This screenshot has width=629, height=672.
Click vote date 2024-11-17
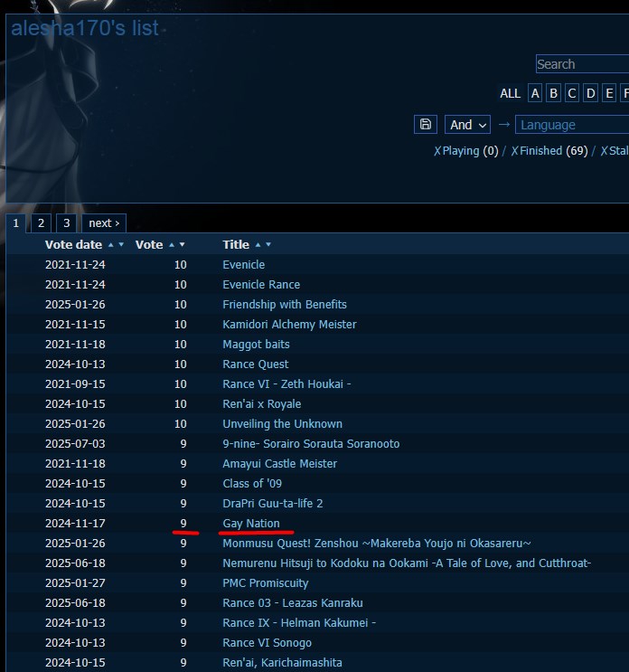(x=75, y=524)
